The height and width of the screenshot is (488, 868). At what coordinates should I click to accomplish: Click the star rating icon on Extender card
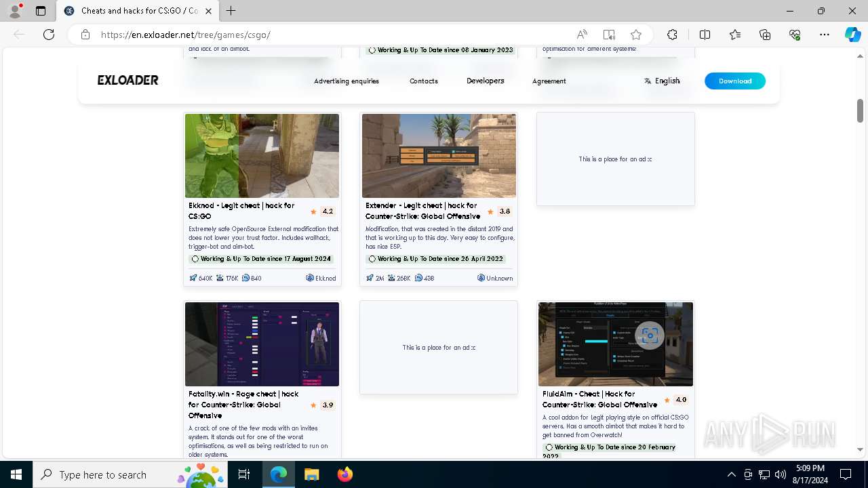pos(490,211)
